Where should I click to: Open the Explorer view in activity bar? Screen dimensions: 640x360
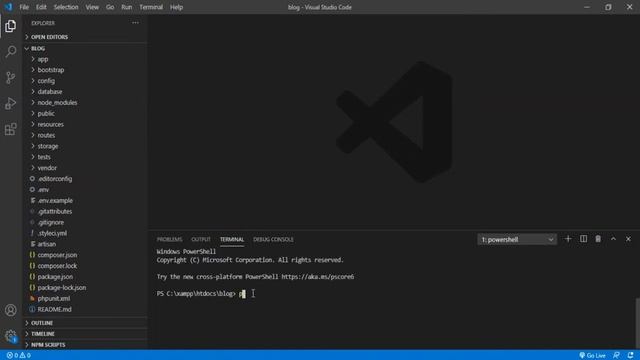tap(11, 26)
